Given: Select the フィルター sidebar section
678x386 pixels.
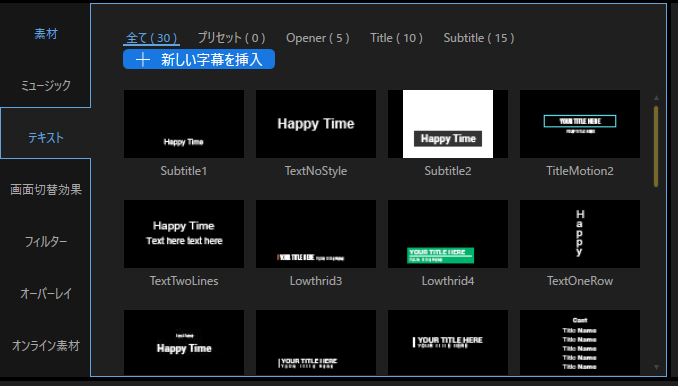Looking at the screenshot, I should tap(46, 241).
